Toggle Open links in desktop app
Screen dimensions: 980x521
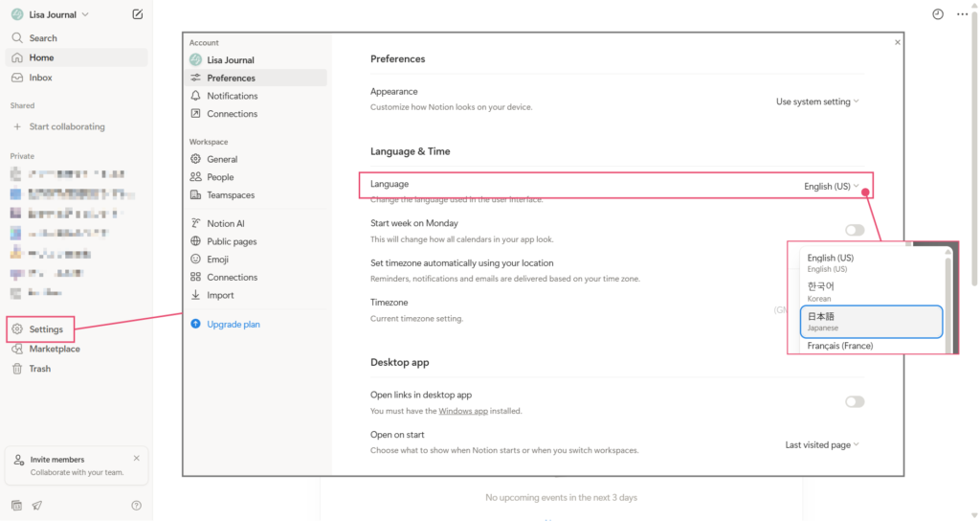855,401
